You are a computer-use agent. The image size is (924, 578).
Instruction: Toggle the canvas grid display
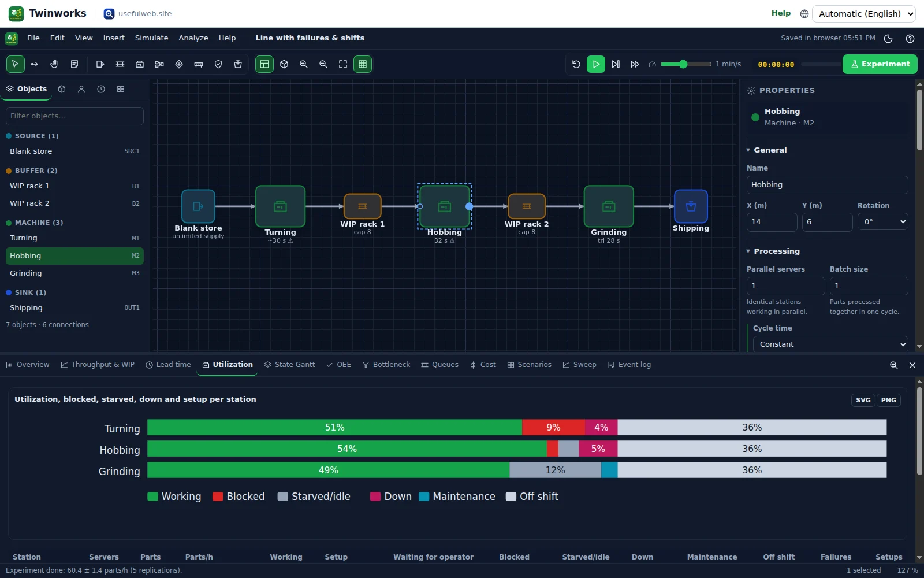pos(363,64)
